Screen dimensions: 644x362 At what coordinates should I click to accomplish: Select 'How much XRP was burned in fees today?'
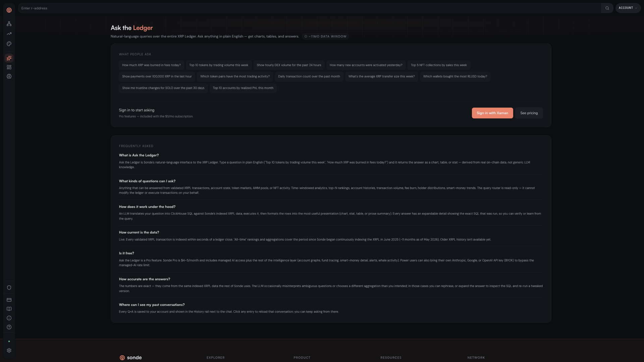point(151,65)
